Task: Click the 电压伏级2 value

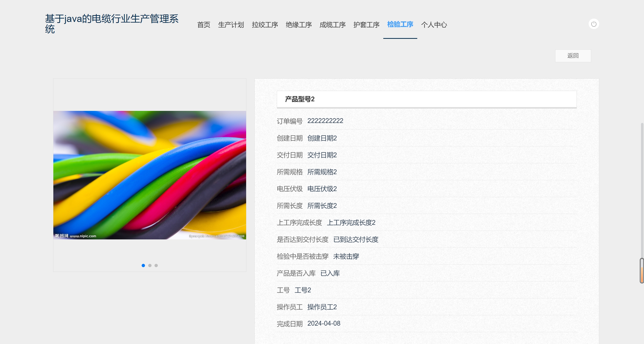Action: click(x=322, y=189)
